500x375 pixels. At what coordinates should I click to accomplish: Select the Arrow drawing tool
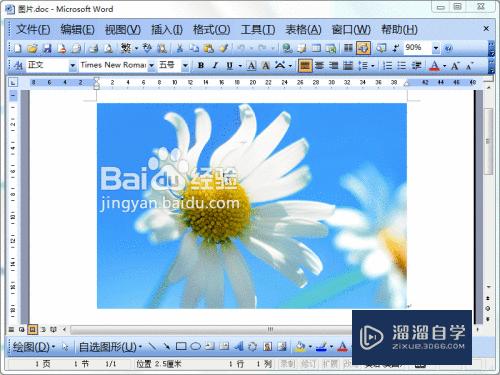166,347
